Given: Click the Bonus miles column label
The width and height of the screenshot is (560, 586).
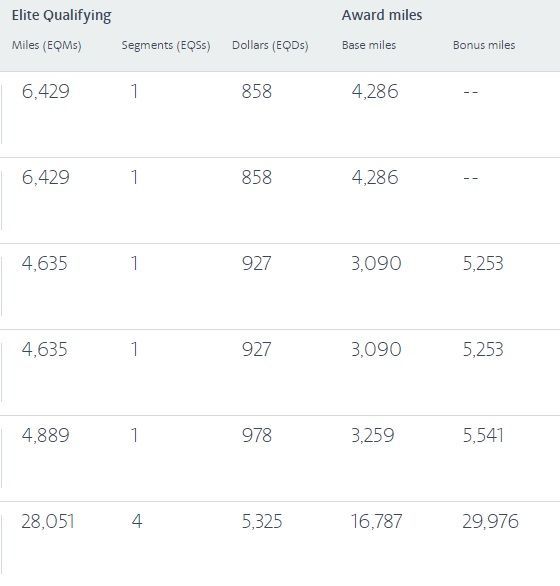Looking at the screenshot, I should point(484,45).
